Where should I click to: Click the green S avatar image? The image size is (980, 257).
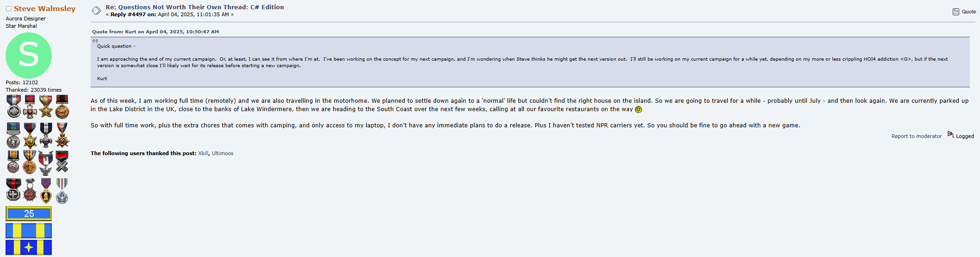29,56
